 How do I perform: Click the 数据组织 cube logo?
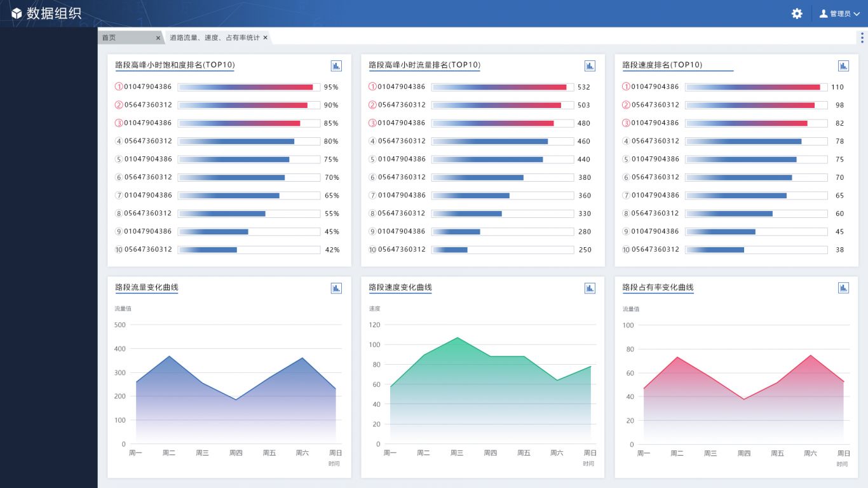(17, 13)
